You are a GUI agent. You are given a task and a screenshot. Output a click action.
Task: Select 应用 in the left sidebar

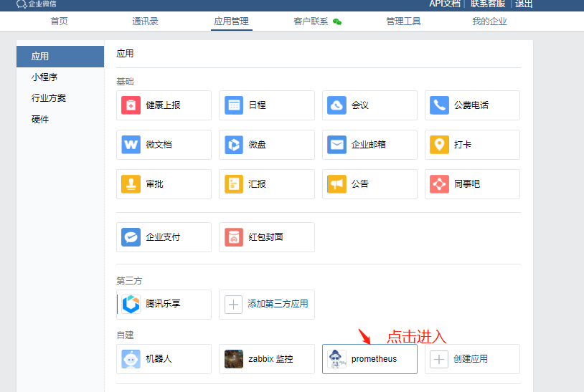pyautogui.click(x=60, y=57)
